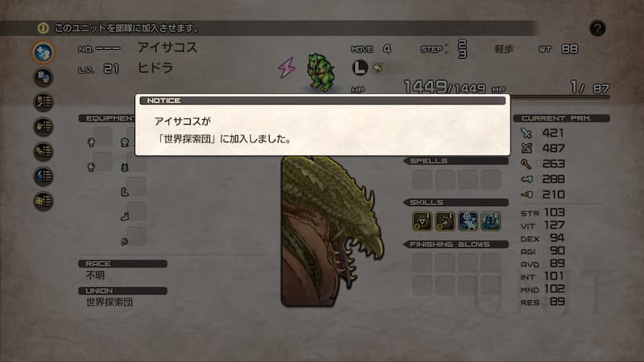Select the third sidebar list icon
Image resolution: width=644 pixels, height=362 pixels.
[x=43, y=102]
